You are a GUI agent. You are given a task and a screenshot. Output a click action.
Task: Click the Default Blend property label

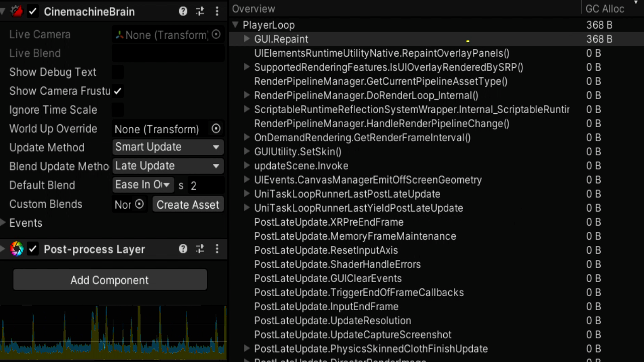click(42, 185)
